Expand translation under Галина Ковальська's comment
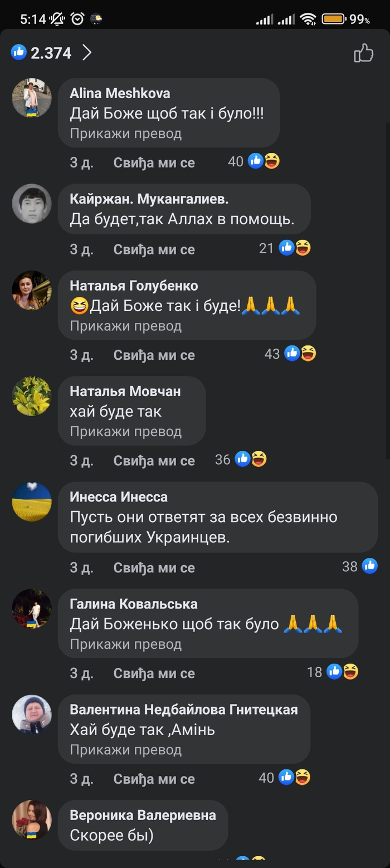This screenshot has height=868, width=390. pos(125,644)
